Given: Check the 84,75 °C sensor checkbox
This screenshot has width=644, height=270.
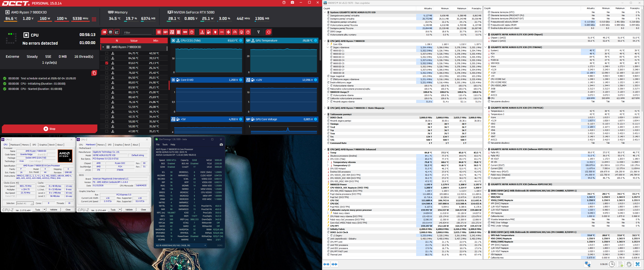Looking at the screenshot, I should click(107, 53).
